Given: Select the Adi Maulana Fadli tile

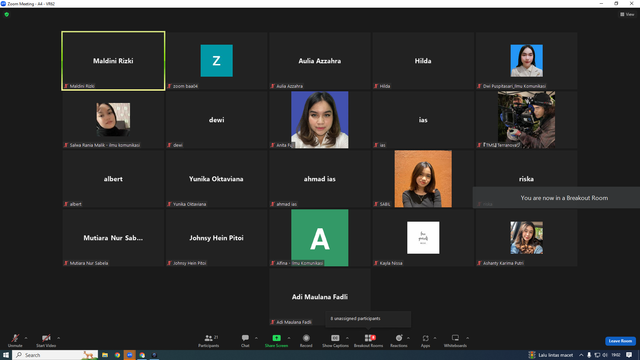Looking at the screenshot, I should [x=320, y=297].
